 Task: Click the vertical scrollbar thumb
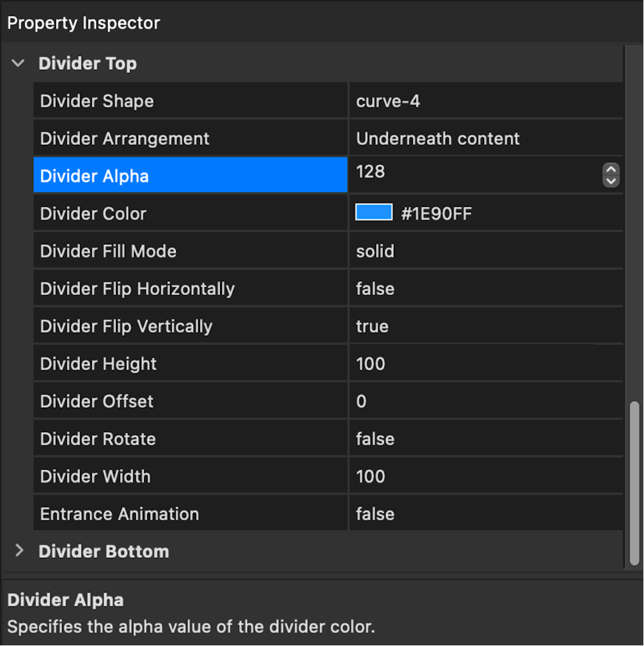click(635, 483)
